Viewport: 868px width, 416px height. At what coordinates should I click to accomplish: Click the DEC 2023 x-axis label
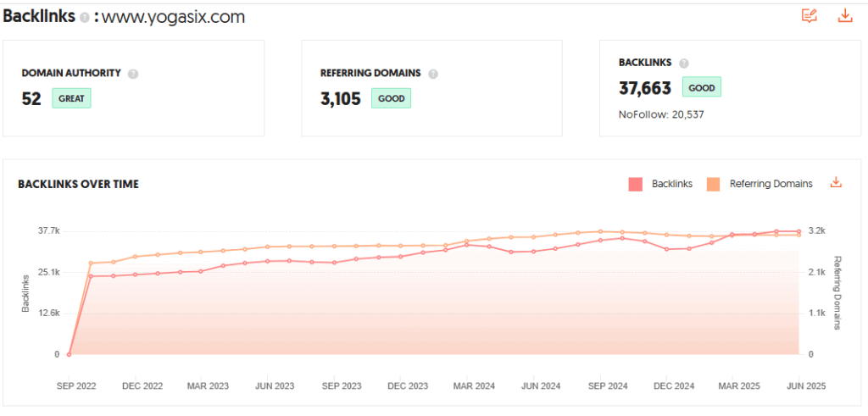tap(408, 386)
